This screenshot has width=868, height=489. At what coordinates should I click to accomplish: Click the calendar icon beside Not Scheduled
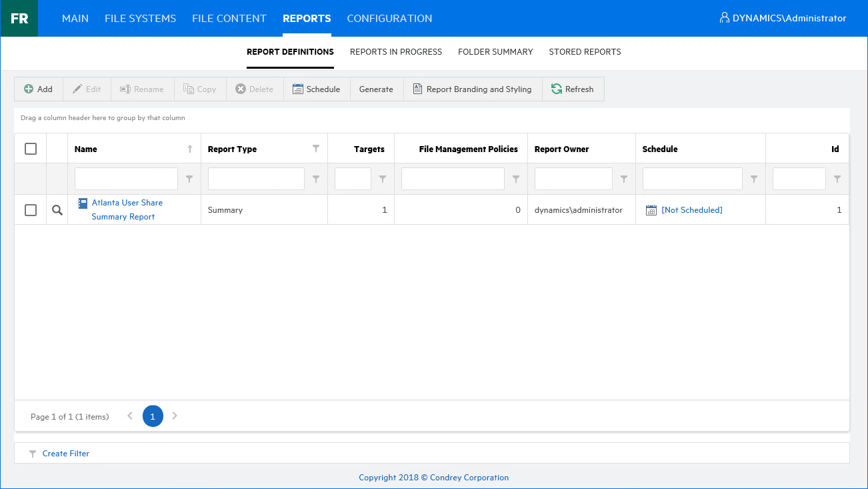(651, 210)
